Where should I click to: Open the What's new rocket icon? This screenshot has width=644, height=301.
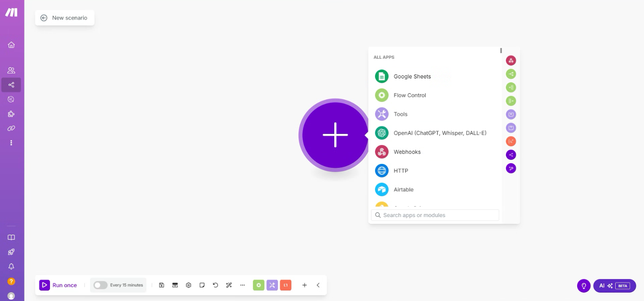(x=11, y=252)
